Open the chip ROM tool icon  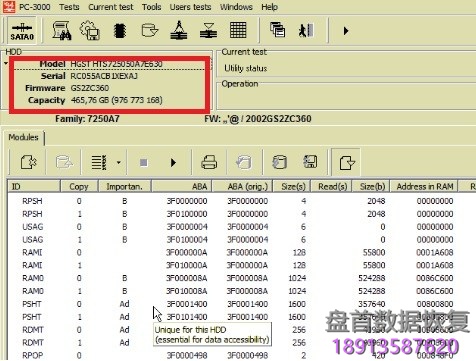point(119,31)
